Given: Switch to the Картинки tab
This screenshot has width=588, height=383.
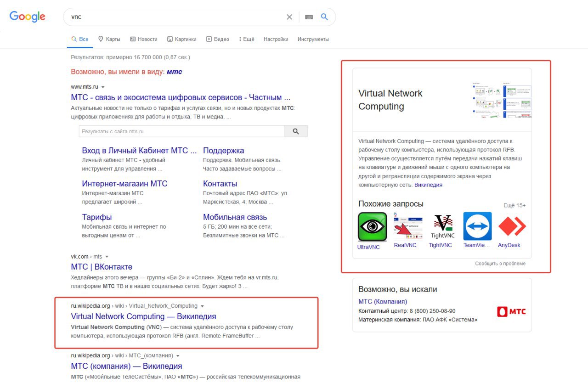Looking at the screenshot, I should pos(182,39).
